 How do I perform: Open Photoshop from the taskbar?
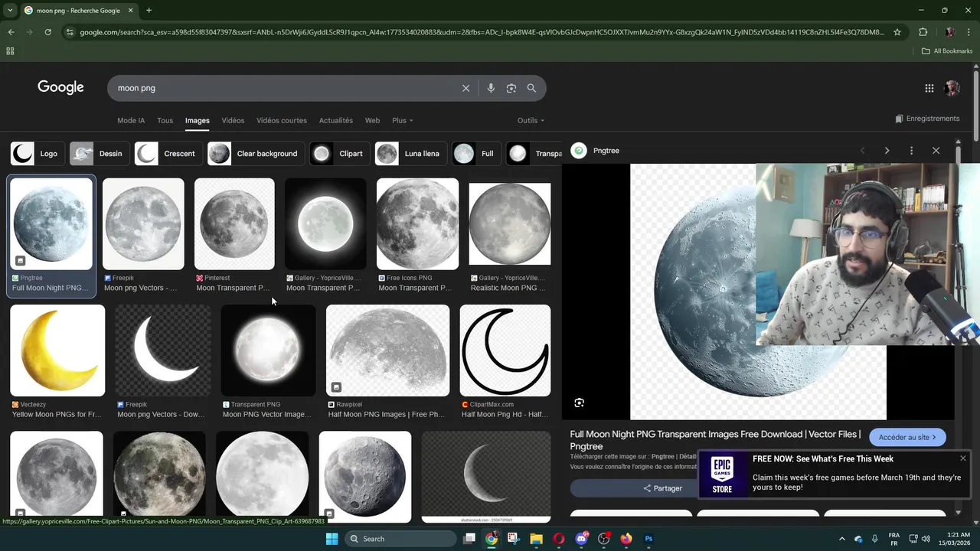(648, 539)
